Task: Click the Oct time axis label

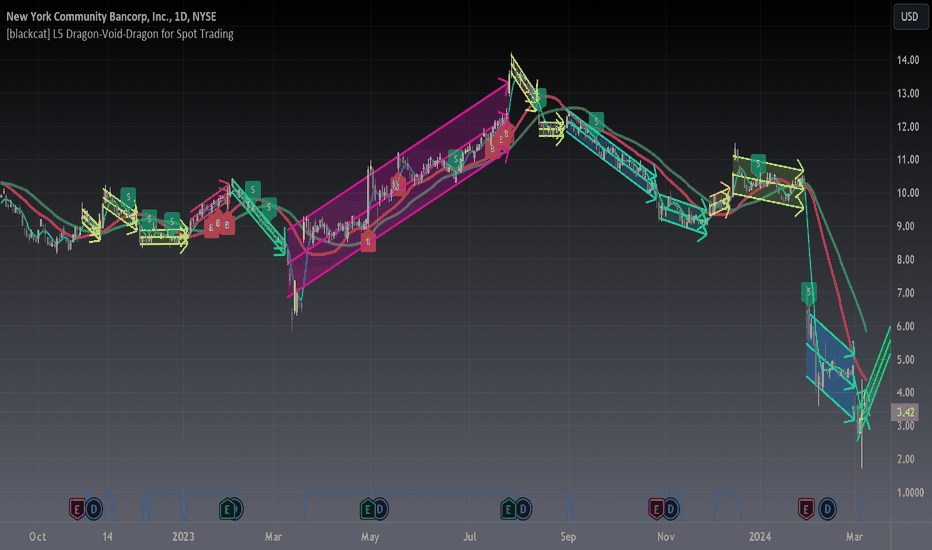Action: point(37,537)
